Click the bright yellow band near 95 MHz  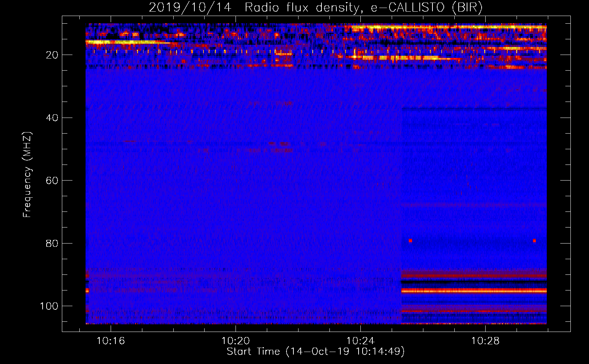[x=474, y=291]
